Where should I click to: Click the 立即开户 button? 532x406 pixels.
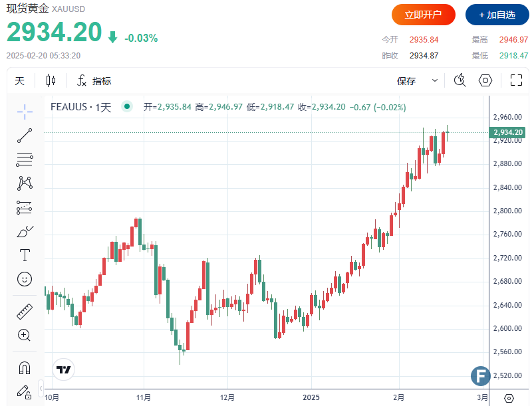(424, 14)
